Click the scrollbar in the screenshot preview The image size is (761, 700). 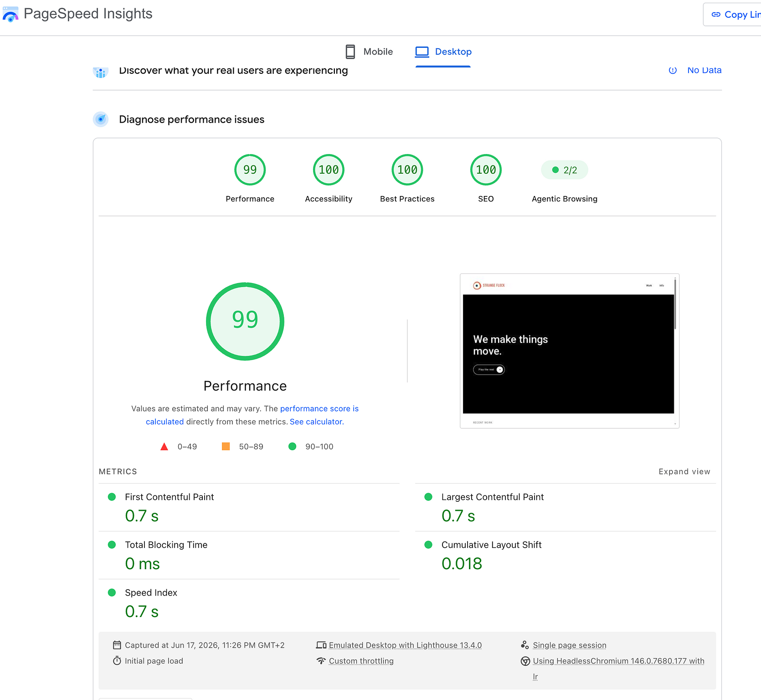click(675, 304)
